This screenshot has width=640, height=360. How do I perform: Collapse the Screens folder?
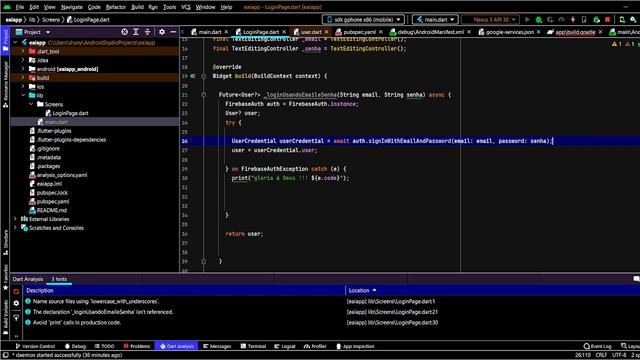pos(31,104)
